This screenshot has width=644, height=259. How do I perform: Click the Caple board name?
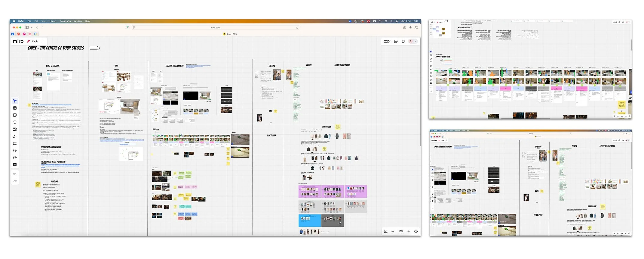[x=35, y=42]
